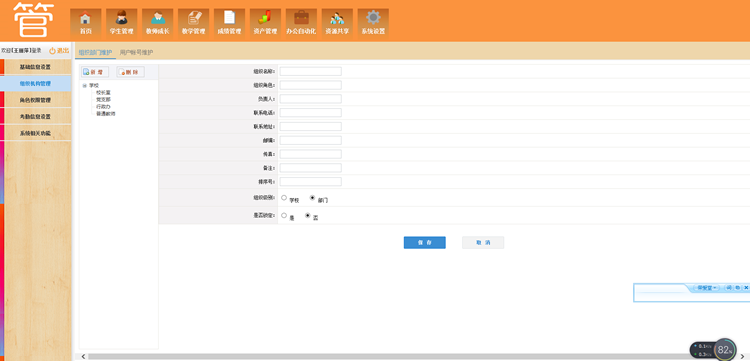Focus the 负责人 input field

pos(310,99)
